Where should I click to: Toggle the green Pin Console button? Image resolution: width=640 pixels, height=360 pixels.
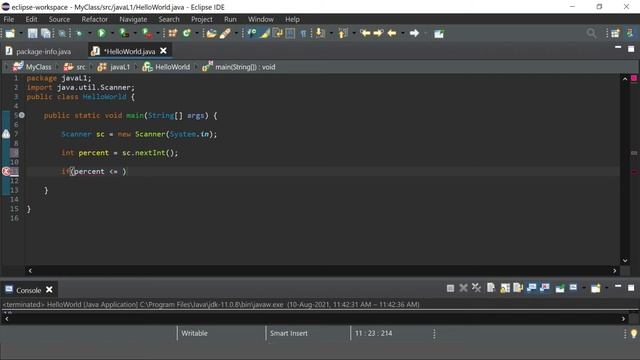(x=560, y=288)
